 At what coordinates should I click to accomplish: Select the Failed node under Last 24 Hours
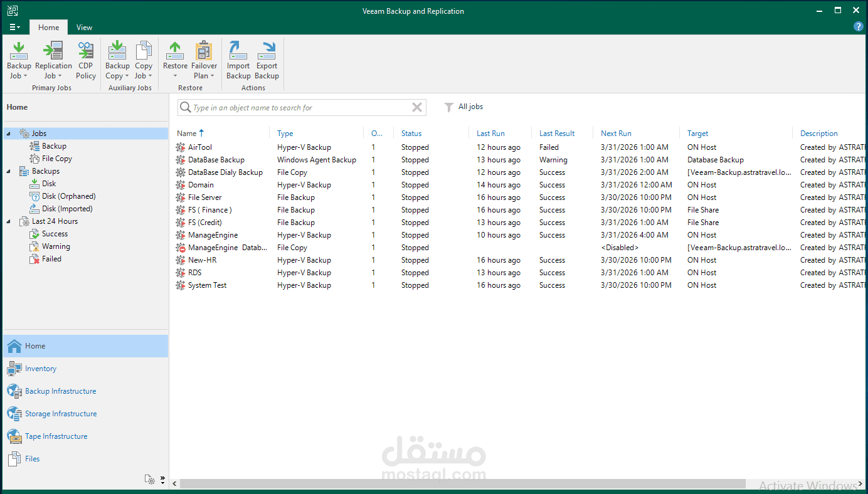[x=46, y=259]
